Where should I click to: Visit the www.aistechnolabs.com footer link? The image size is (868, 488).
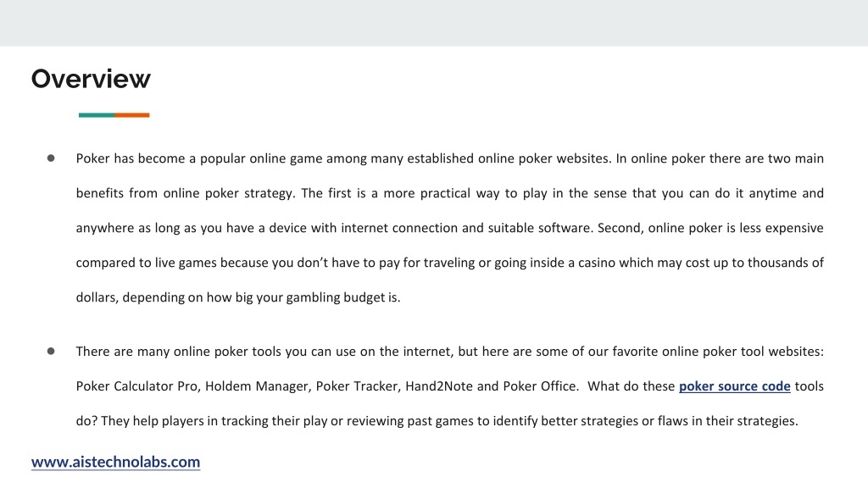pos(115,462)
